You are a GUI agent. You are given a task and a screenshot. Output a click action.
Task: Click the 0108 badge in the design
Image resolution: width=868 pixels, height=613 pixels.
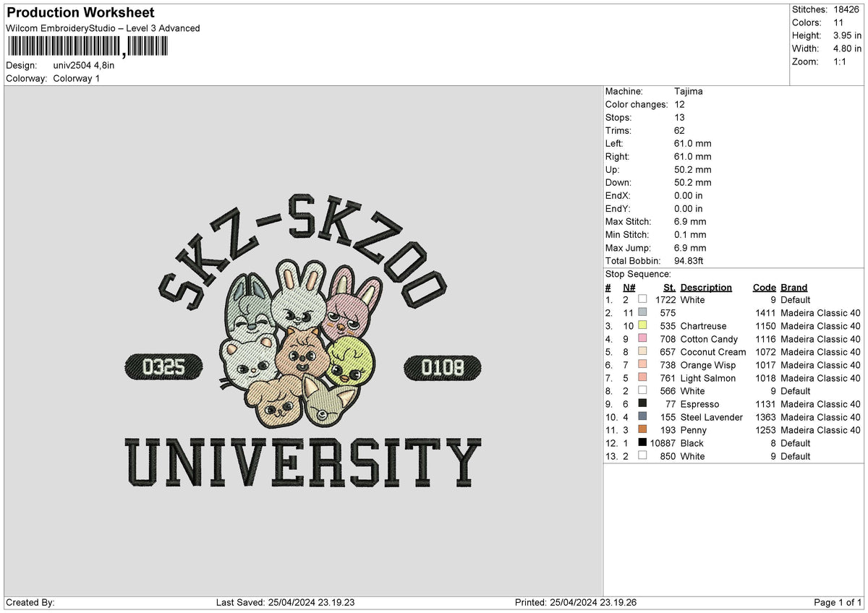pyautogui.click(x=442, y=367)
